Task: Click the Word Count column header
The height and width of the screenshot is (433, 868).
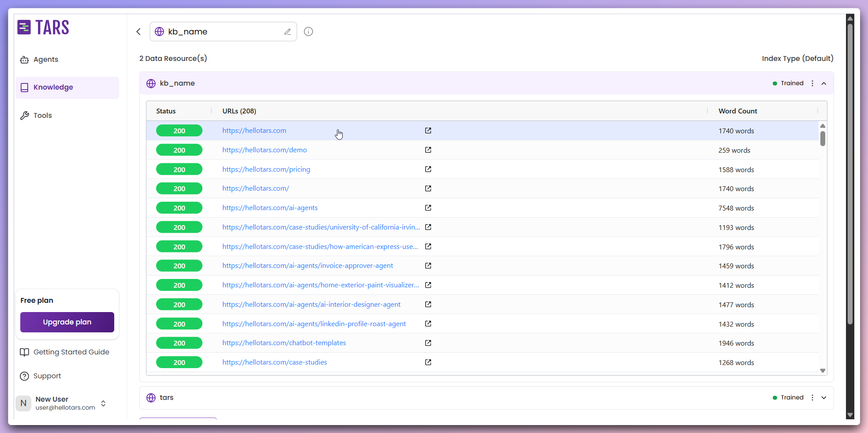Action: tap(738, 111)
